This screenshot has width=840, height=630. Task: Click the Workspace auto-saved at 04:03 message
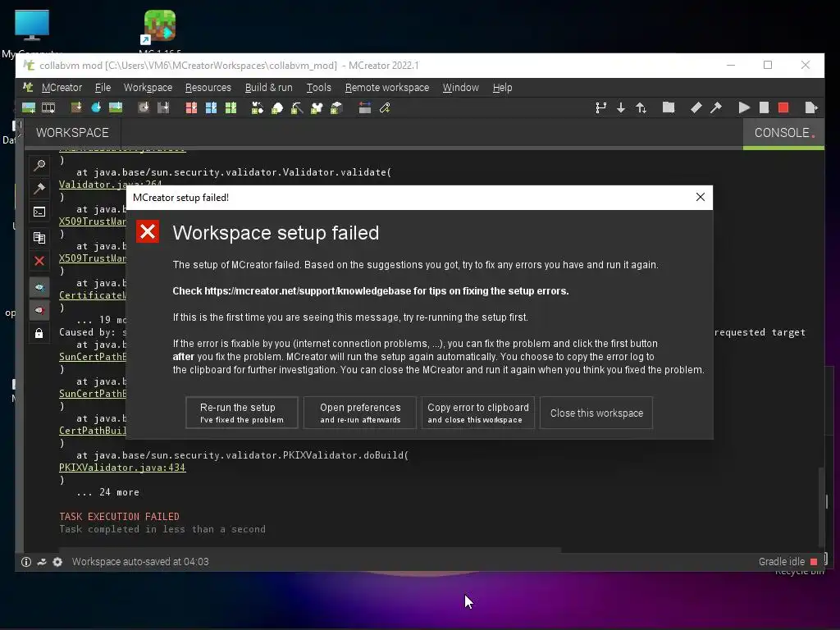click(x=140, y=562)
